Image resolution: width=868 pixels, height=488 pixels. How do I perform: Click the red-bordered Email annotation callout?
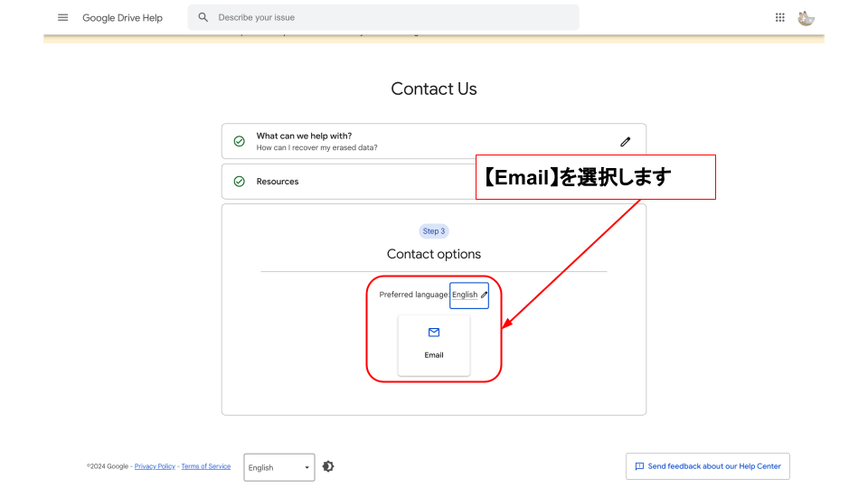[x=596, y=177]
